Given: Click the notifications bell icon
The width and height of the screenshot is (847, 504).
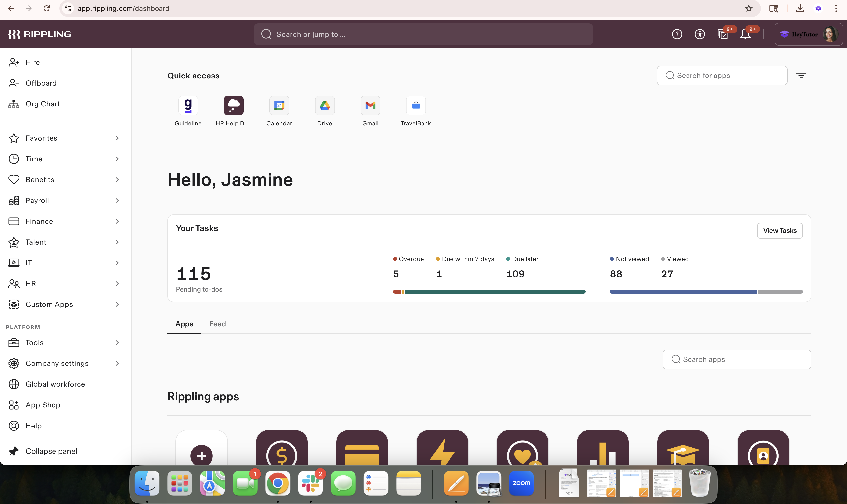Looking at the screenshot, I should click(x=745, y=34).
